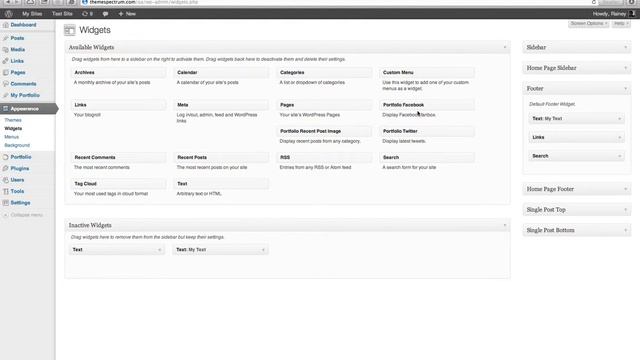The height and width of the screenshot is (360, 640).
Task: Open the Screen Options tab
Action: tap(589, 24)
